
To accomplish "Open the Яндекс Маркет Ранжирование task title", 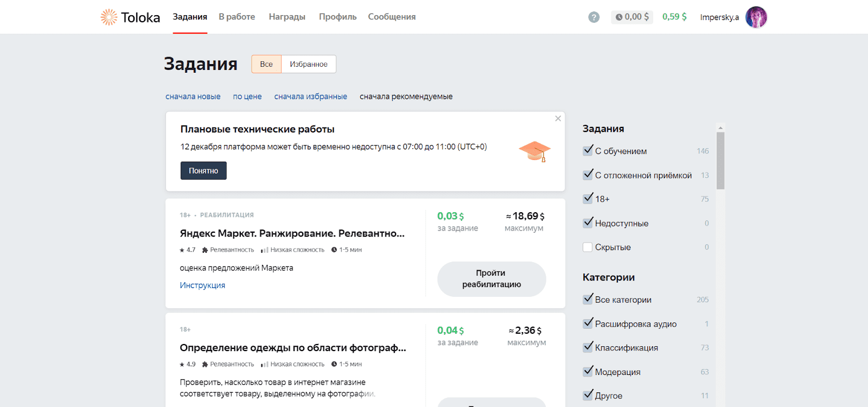I will point(292,233).
